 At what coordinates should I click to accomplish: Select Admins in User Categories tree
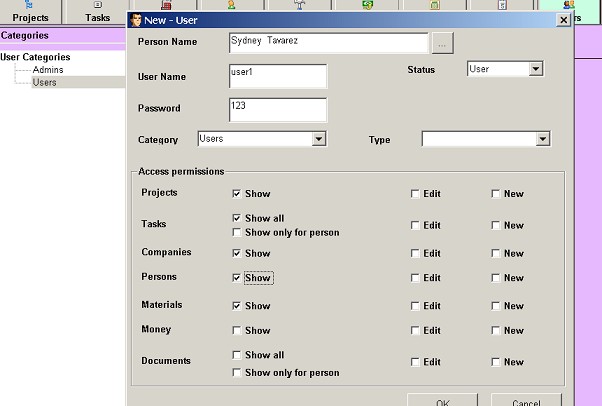(x=48, y=70)
